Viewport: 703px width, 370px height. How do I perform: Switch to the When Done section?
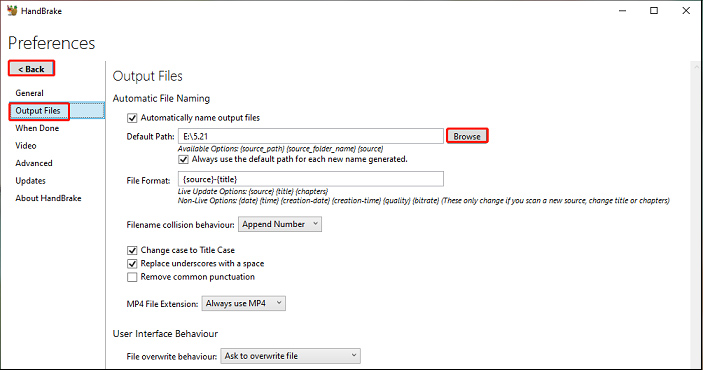click(37, 128)
